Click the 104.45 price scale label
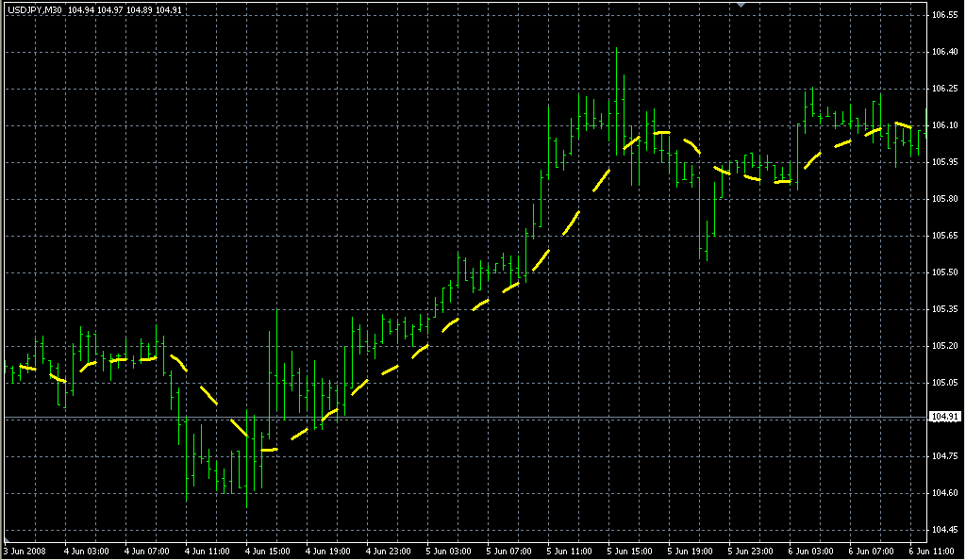 coord(944,530)
